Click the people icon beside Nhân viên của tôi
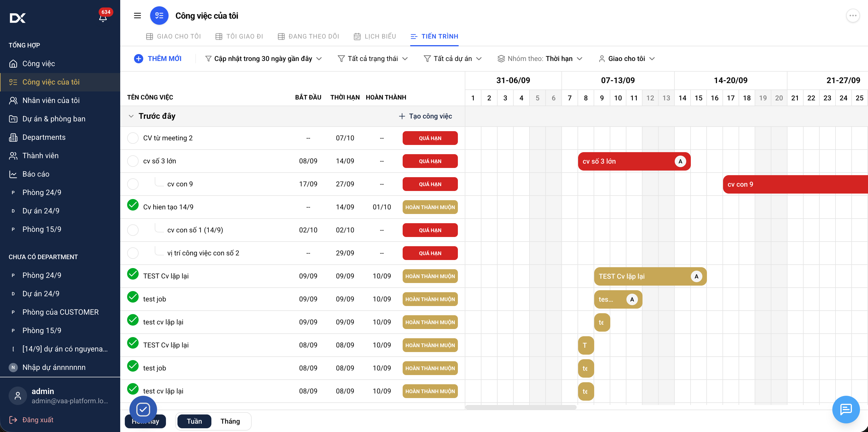This screenshot has height=432, width=868. pyautogui.click(x=13, y=100)
